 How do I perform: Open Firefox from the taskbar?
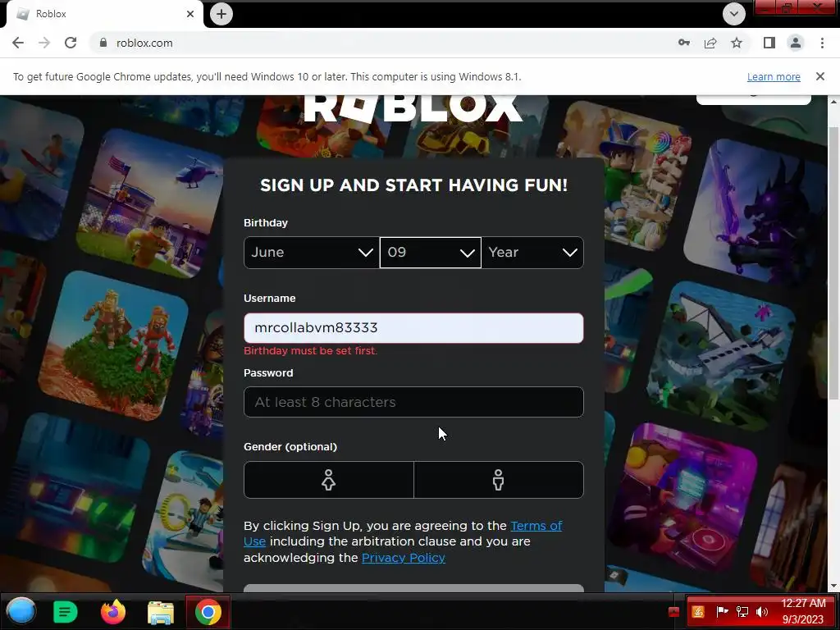(113, 612)
